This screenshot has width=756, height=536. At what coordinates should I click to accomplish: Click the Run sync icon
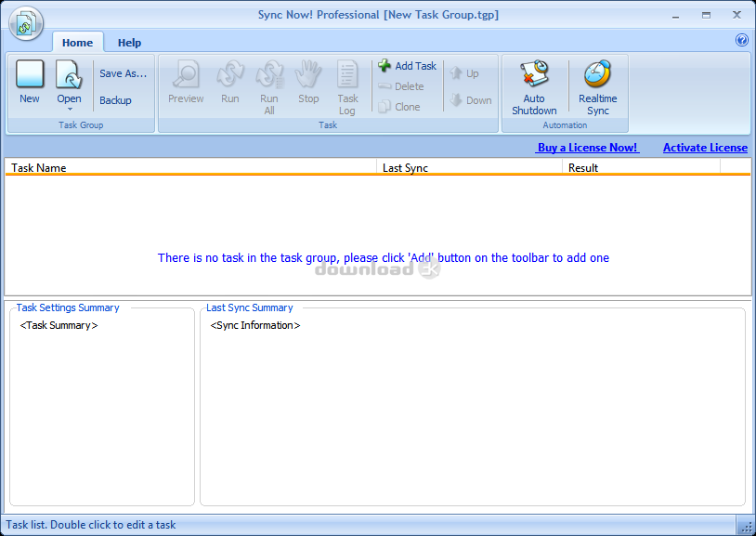click(230, 73)
